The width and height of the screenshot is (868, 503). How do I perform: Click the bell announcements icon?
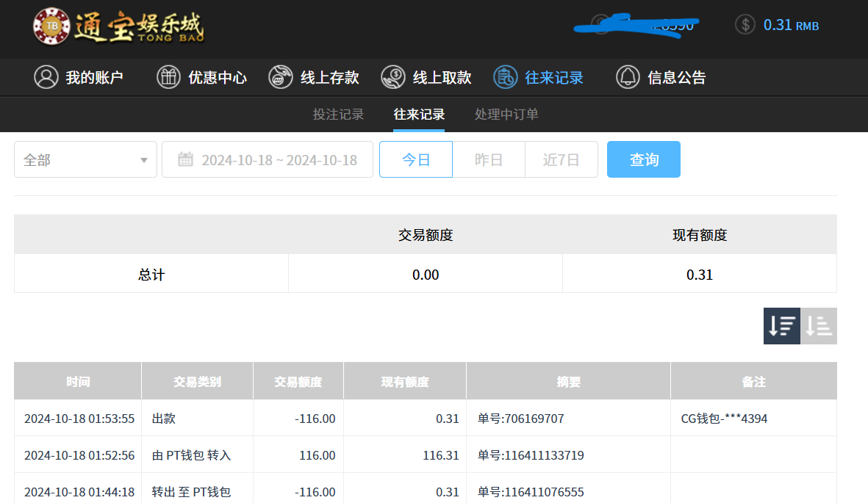point(628,77)
